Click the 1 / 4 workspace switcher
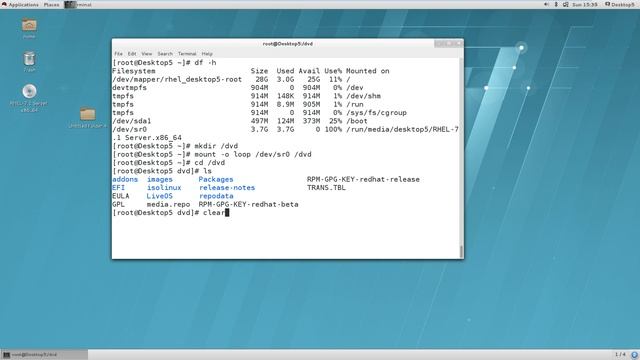Viewport: 640px width, 360px height. (x=620, y=354)
